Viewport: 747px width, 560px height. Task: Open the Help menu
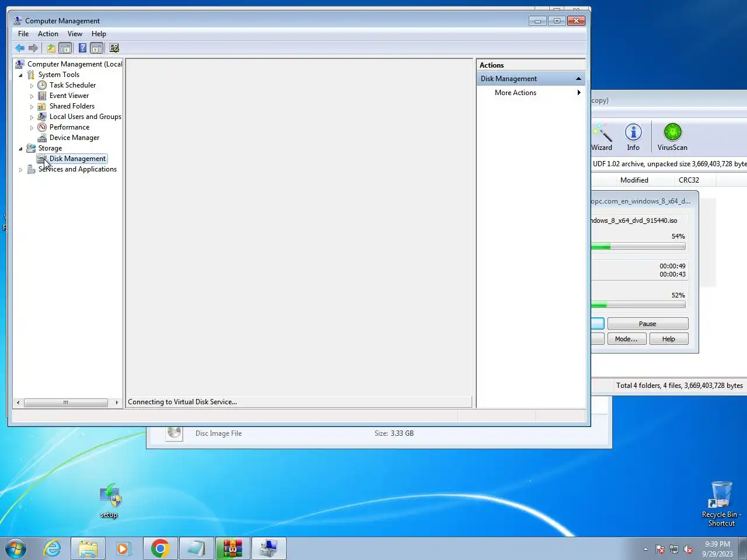(99, 34)
